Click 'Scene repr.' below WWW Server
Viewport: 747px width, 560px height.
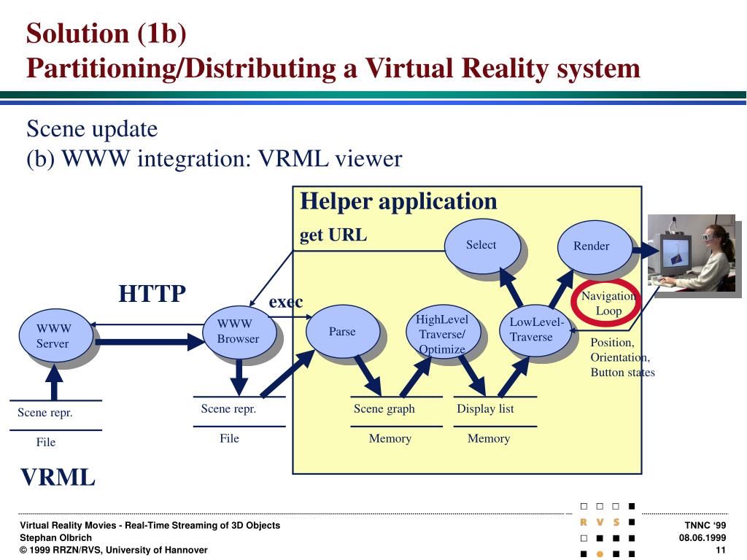coord(44,413)
